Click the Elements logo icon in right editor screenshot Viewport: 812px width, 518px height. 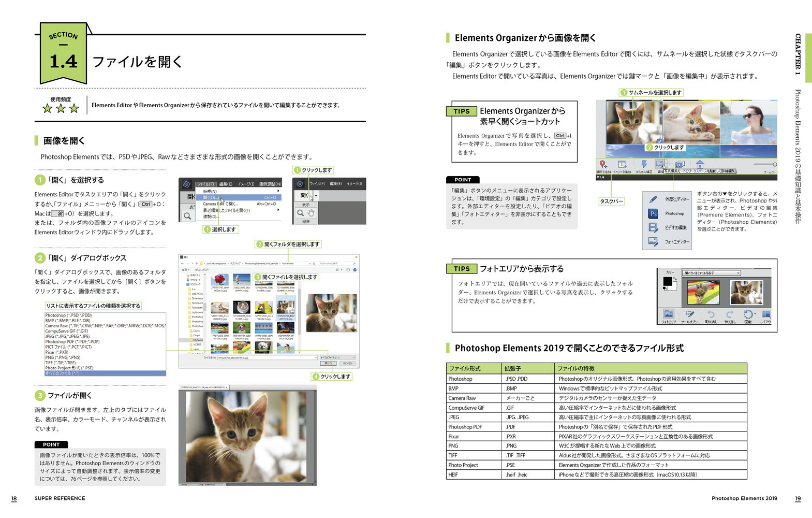300,184
